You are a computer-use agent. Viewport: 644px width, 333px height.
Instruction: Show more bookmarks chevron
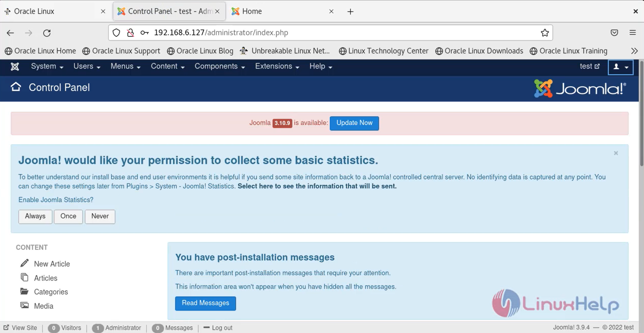coord(634,51)
